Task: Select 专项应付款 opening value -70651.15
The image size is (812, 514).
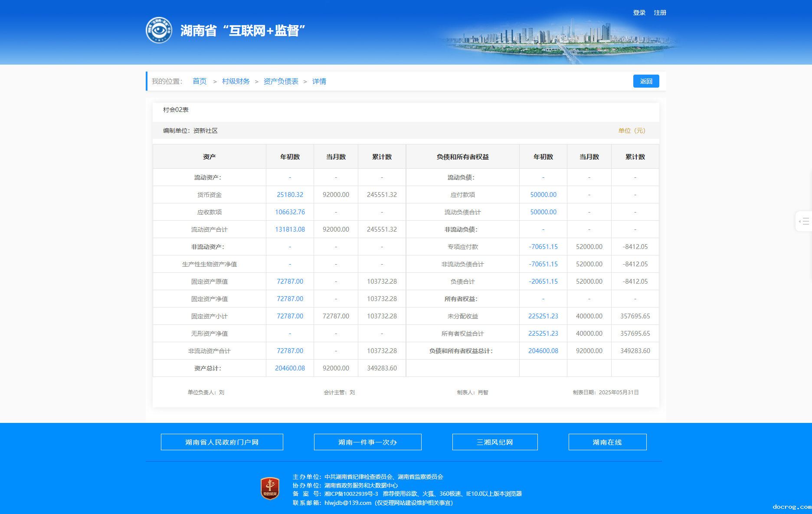Action: coord(543,247)
